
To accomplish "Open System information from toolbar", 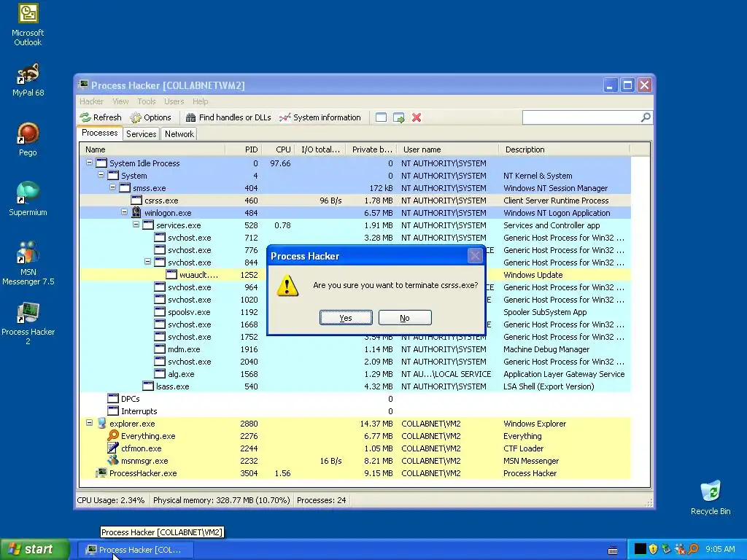I will (320, 117).
